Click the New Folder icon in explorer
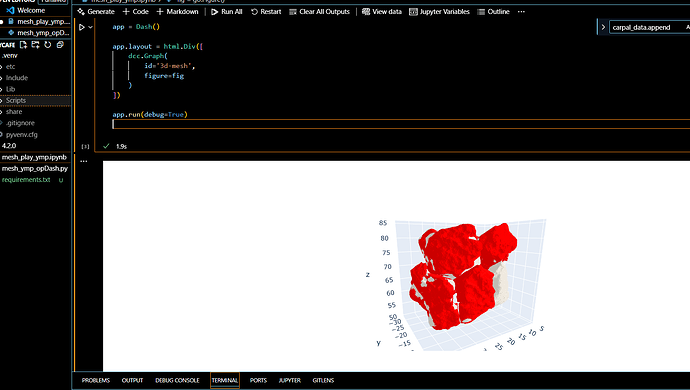Image resolution: width=690 pixels, height=390 pixels. coord(36,44)
